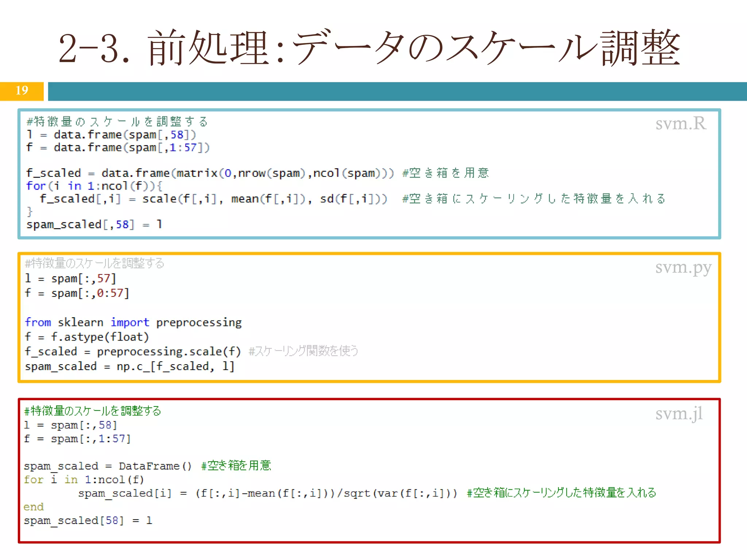
Task: Click the slide number 19 badge
Action: (22, 91)
